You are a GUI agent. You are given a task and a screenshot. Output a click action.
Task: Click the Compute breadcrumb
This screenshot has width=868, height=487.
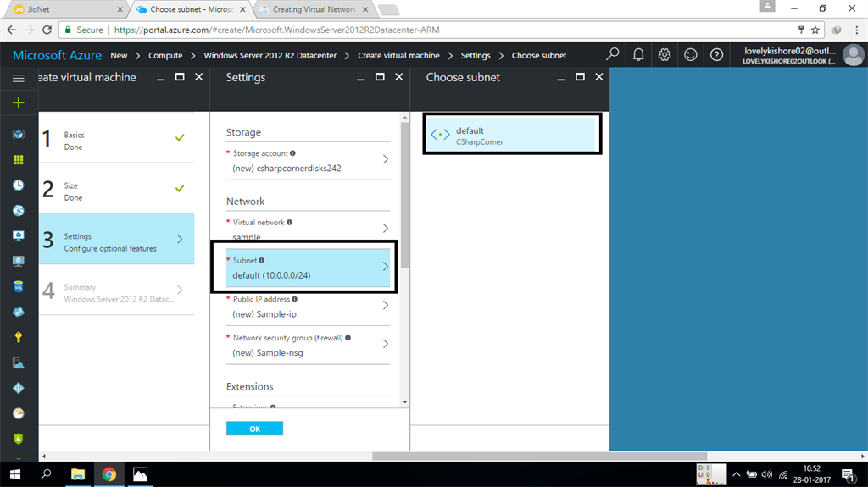(165, 55)
